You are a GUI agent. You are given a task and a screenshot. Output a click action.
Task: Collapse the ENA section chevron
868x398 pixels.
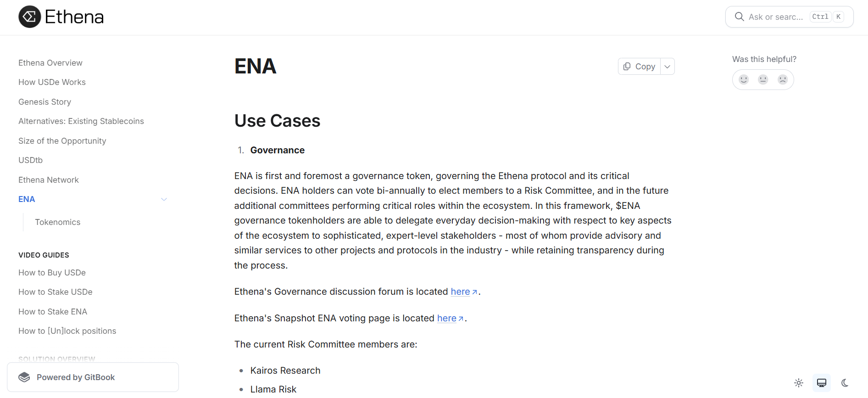tap(164, 199)
